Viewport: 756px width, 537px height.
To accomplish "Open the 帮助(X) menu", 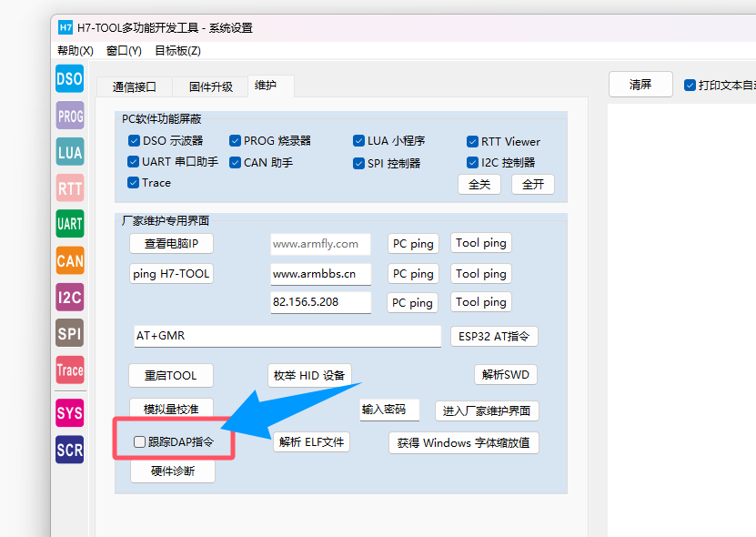I will (x=76, y=51).
